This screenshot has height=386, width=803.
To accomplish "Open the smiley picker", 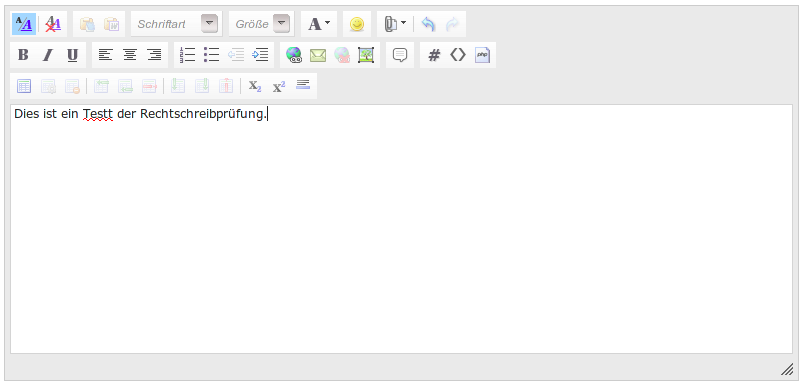I will coord(357,24).
